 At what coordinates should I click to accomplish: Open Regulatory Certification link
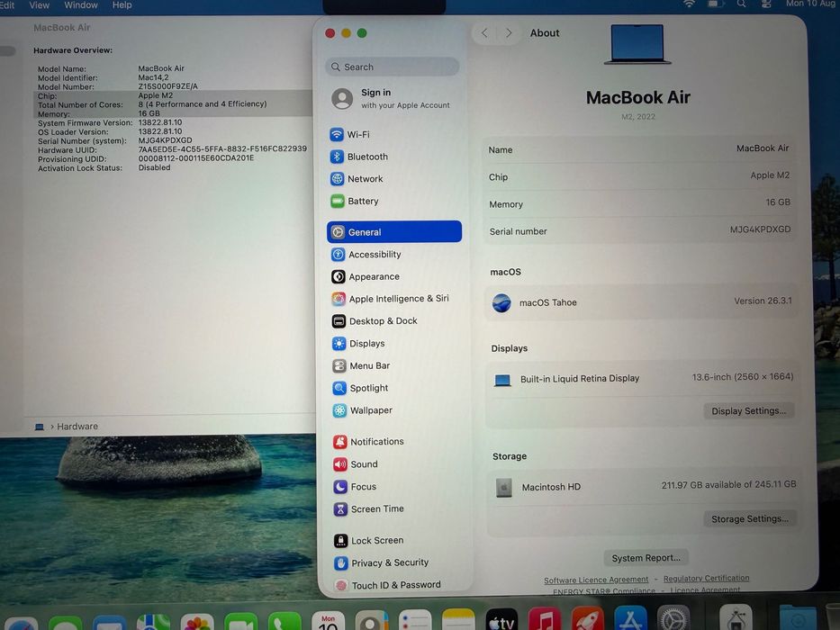point(706,578)
